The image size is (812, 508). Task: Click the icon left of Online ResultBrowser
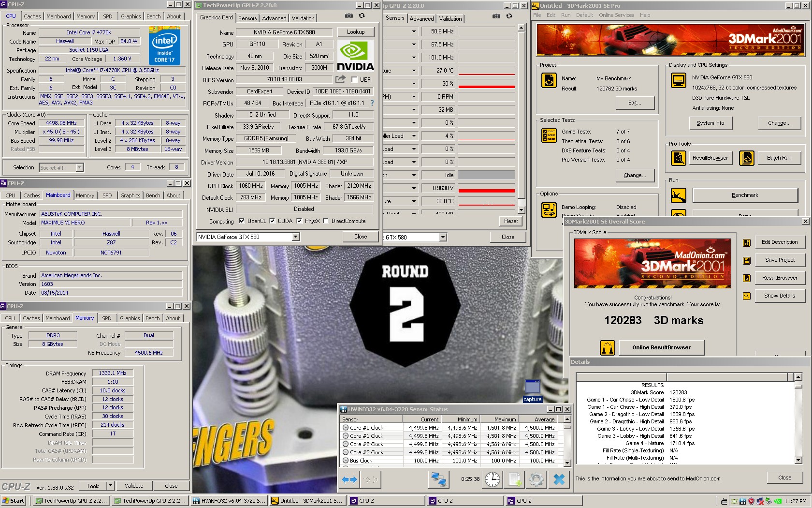608,347
